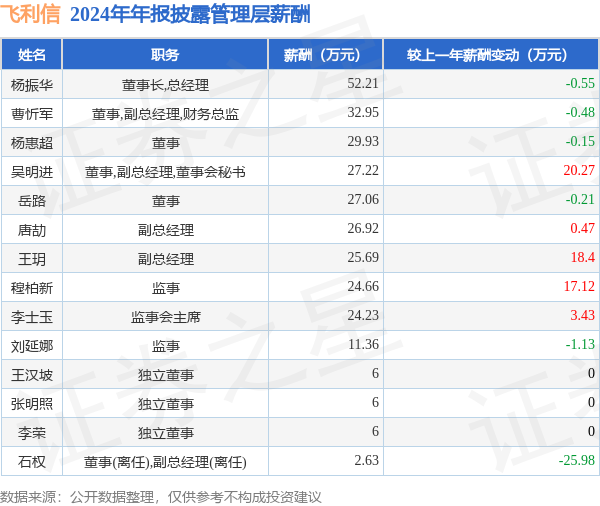The height and width of the screenshot is (506, 600).
Task: Select the name cell 穆柏新
Action: [x=32, y=288]
